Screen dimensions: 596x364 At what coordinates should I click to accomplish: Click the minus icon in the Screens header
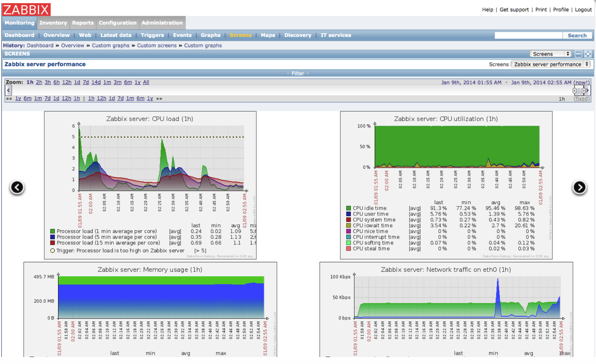coord(578,54)
